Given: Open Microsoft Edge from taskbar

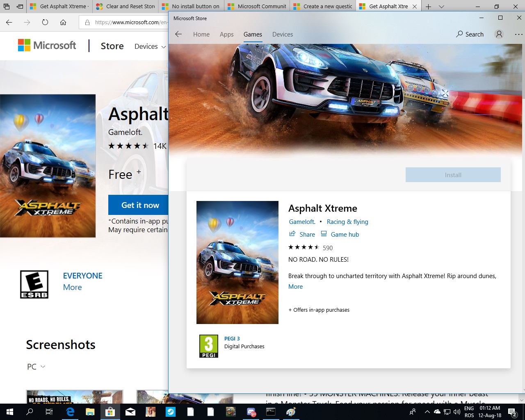Looking at the screenshot, I should 70,412.
